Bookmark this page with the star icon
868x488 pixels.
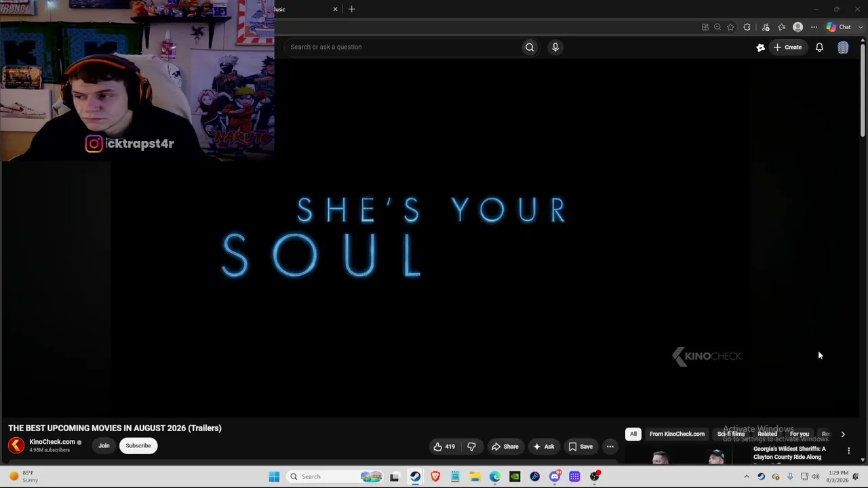[x=730, y=27]
